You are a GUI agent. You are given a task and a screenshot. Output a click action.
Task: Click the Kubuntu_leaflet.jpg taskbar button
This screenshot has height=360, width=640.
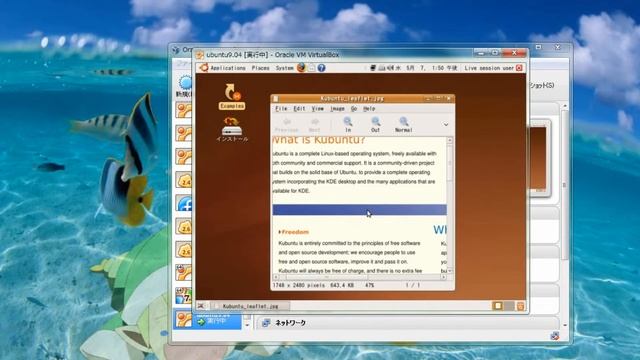249,306
